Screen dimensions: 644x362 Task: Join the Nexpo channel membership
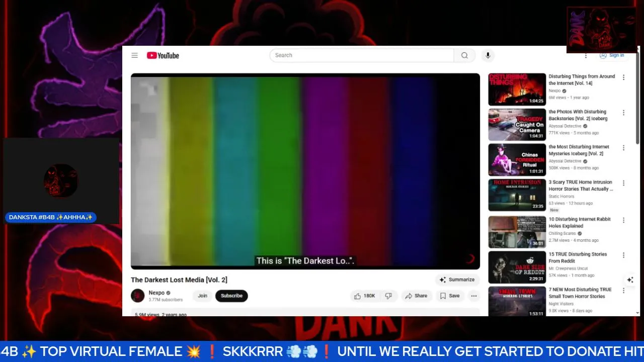tap(202, 296)
